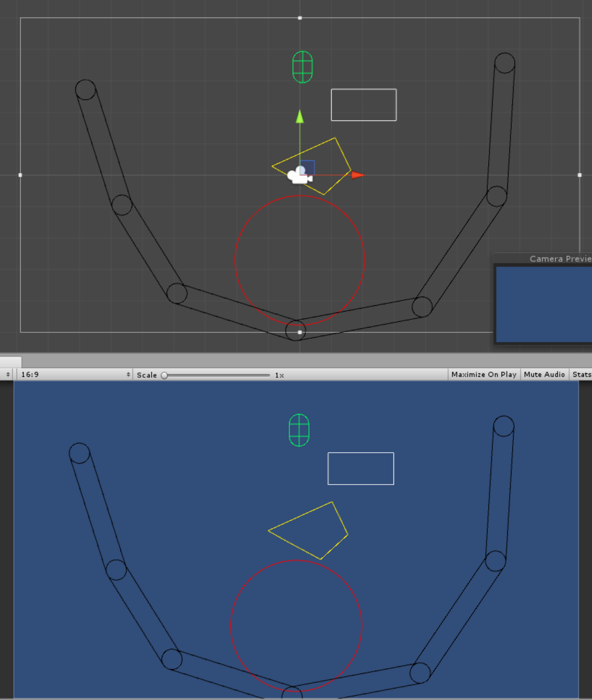
Task: Toggle Maximize On Play
Action: [x=484, y=374]
